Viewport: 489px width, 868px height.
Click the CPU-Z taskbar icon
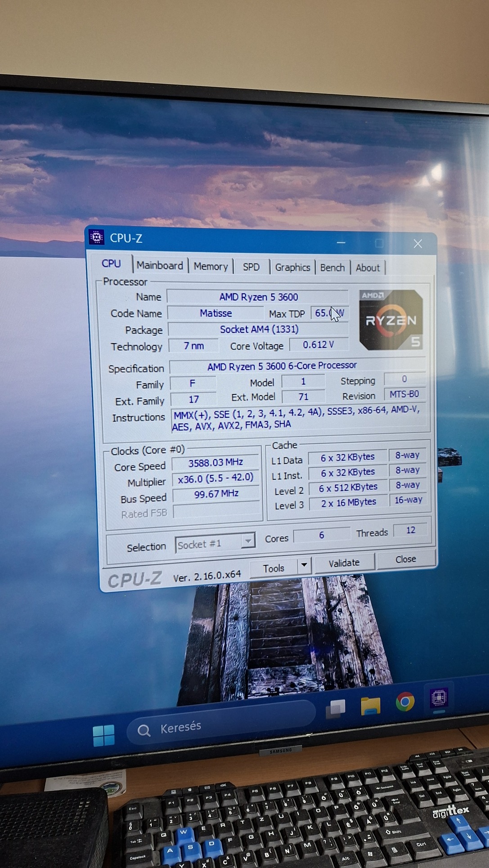point(439,698)
